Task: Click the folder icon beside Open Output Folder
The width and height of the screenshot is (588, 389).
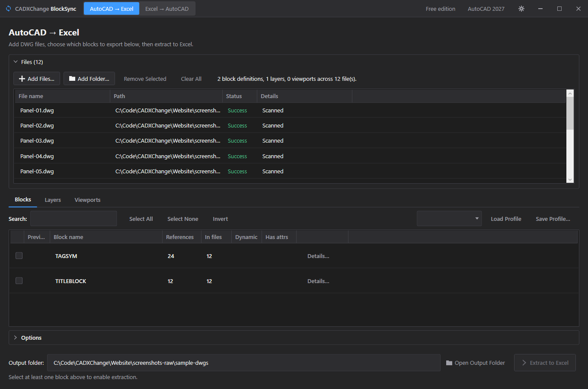Action: [x=449, y=363]
